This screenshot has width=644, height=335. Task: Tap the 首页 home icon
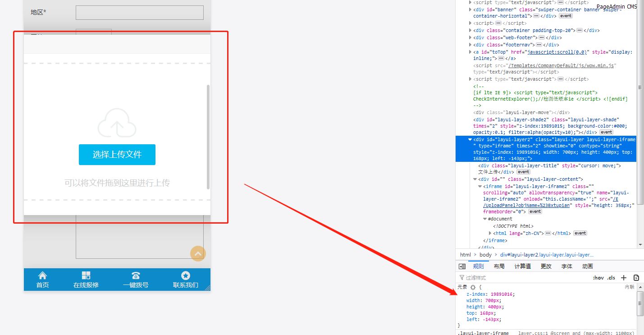pyautogui.click(x=42, y=275)
